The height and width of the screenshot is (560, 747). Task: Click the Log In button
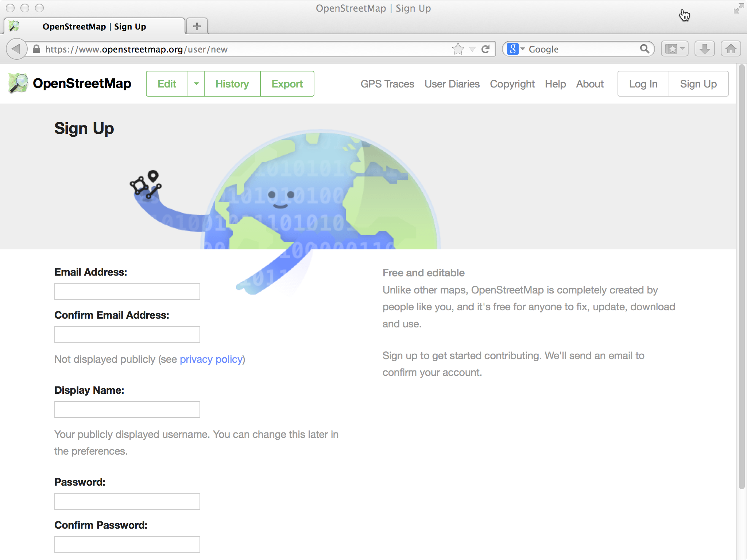point(643,84)
